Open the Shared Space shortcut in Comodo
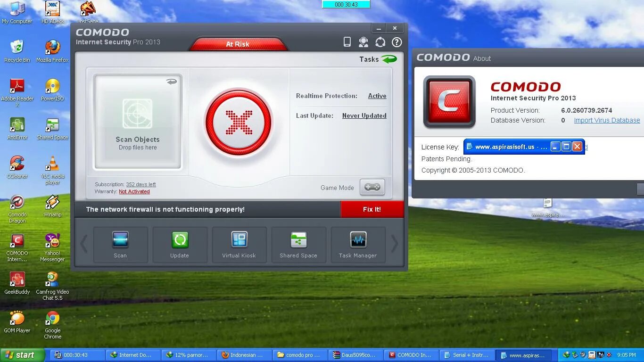 [x=298, y=245]
